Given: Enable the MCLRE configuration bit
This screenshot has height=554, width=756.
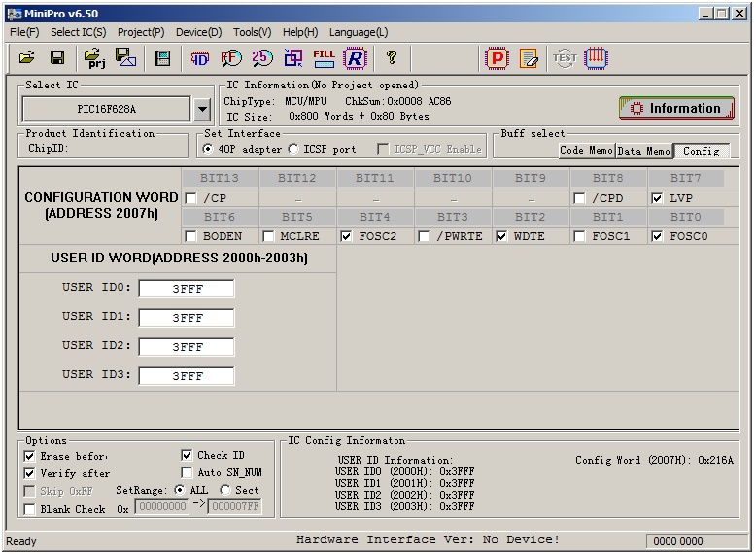Looking at the screenshot, I should (x=268, y=236).
